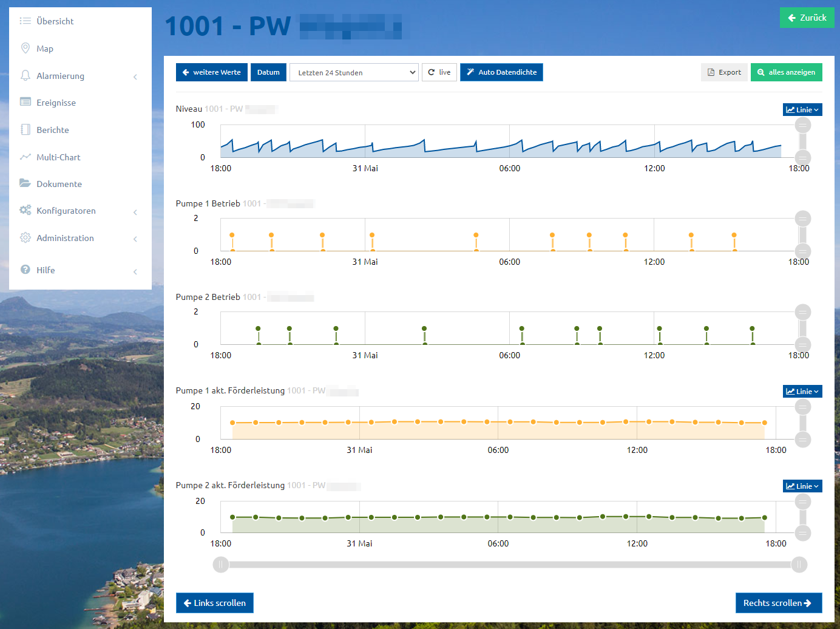
Task: Click the Rechts scrollen button
Action: pos(779,603)
